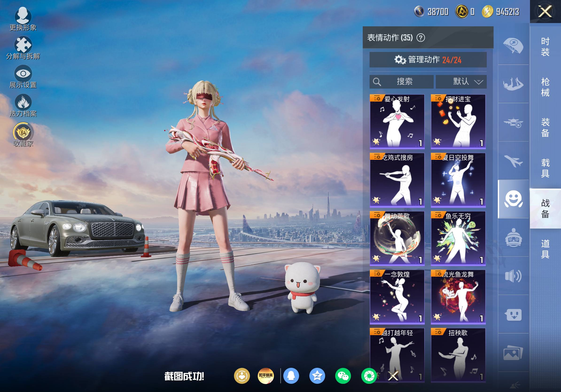561x392 pixels.
Task: Select the 鱼乐无穷 emote card
Action: point(458,239)
